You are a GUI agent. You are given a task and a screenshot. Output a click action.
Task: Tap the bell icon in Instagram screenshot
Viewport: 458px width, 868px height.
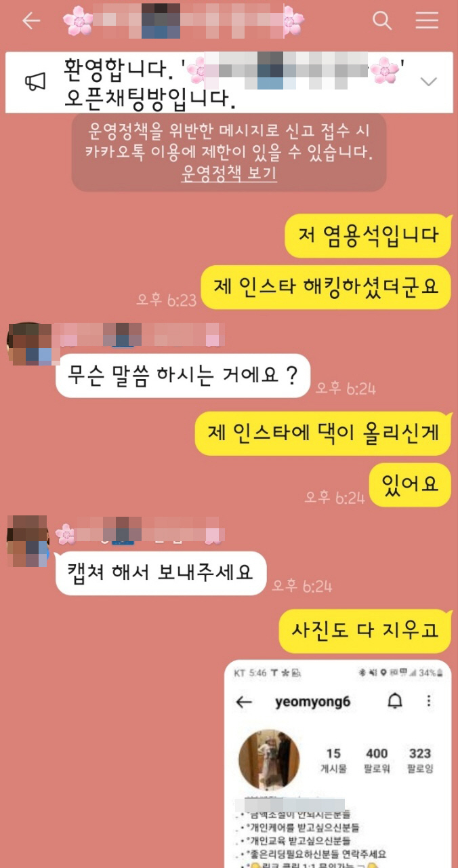click(x=395, y=701)
